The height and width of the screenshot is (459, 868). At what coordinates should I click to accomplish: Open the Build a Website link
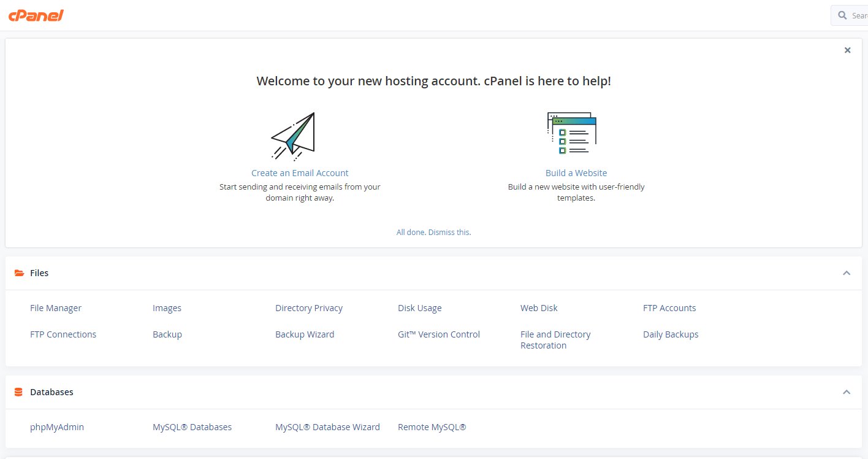pos(576,173)
